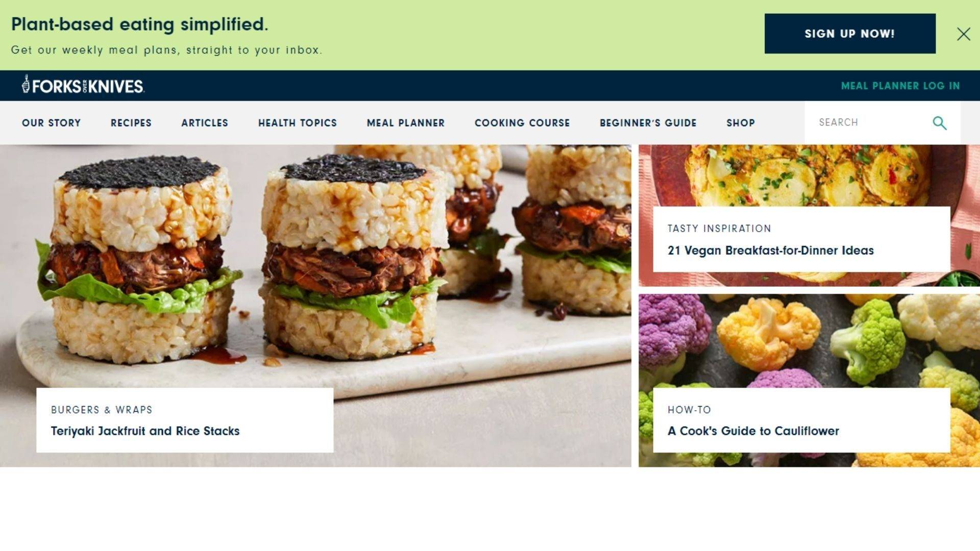The image size is (980, 551).
Task: Click the MEAL PLANNER LOG IN link
Action: (900, 85)
